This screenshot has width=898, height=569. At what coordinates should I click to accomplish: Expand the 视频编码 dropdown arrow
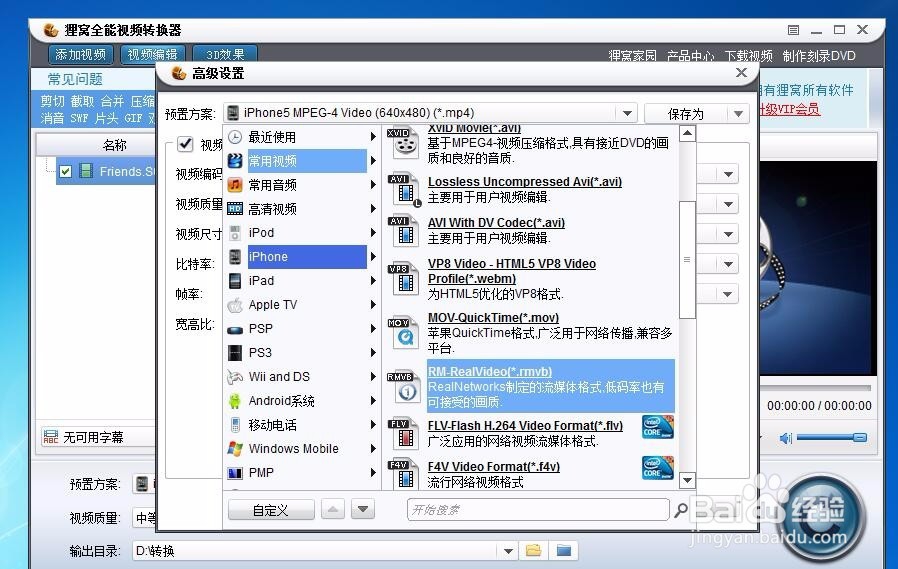(728, 174)
